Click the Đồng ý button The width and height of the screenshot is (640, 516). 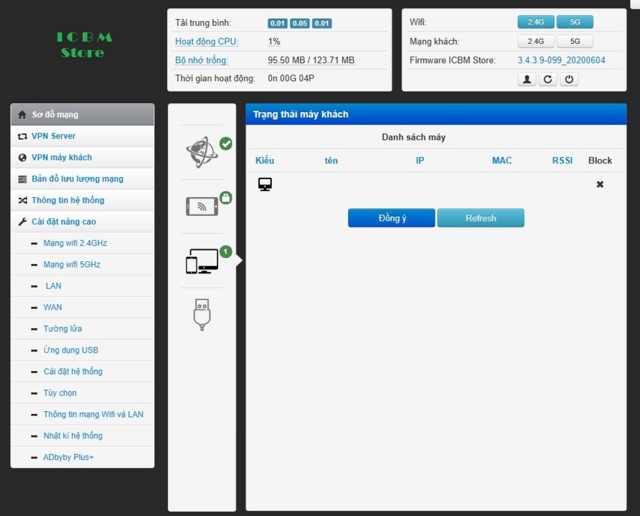391,218
